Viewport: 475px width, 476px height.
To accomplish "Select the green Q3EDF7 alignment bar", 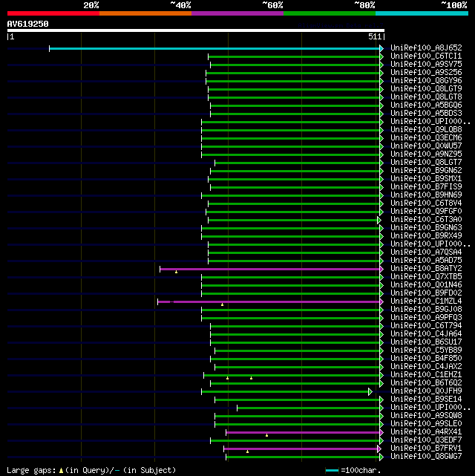I will pyautogui.click(x=295, y=441).
